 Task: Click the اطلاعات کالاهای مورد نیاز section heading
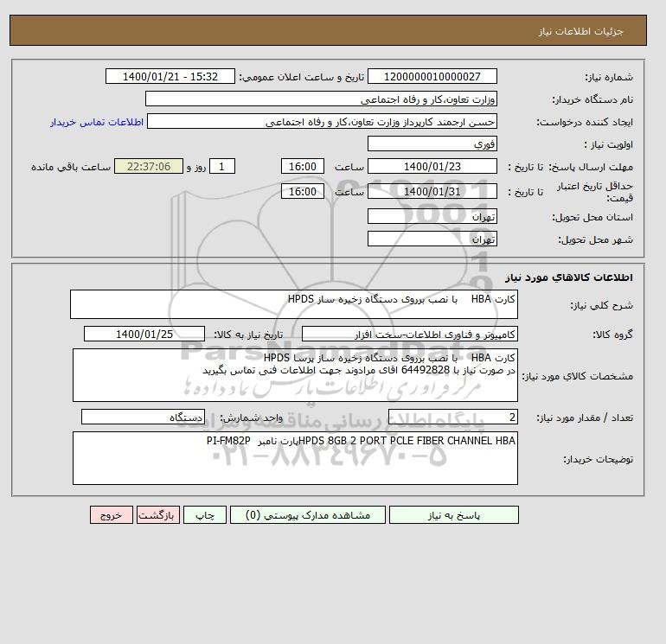(569, 277)
